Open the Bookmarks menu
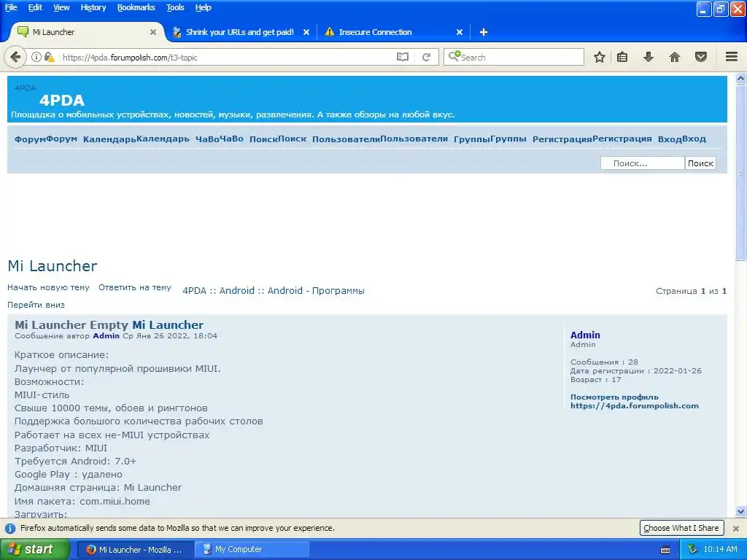The height and width of the screenshot is (560, 747). coord(136,7)
